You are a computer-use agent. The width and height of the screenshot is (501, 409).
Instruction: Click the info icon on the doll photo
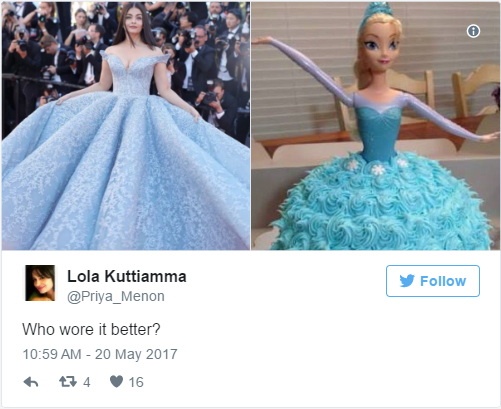point(473,31)
